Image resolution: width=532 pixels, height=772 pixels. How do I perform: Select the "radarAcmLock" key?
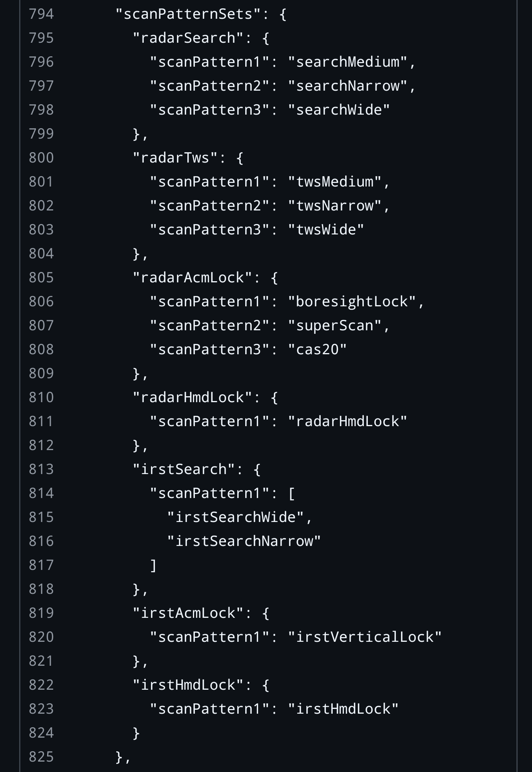coord(193,278)
